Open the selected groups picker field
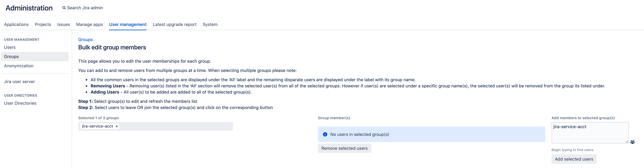The height and width of the screenshot is (168, 644). pyautogui.click(x=155, y=126)
